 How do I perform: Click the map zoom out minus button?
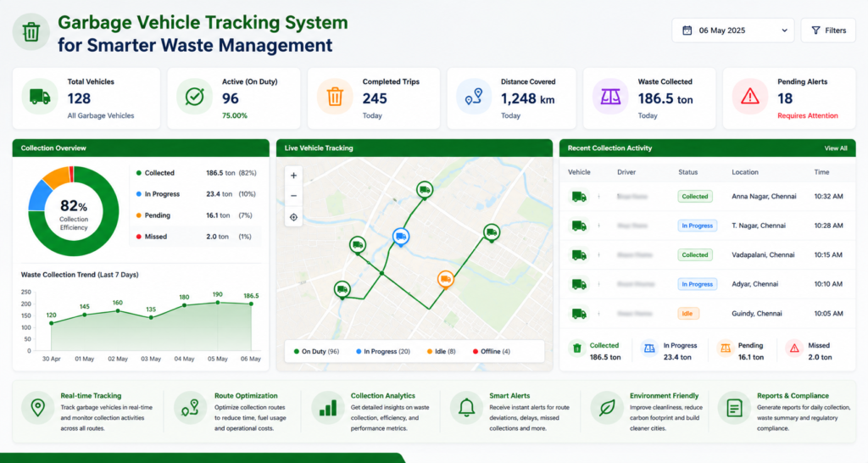click(x=293, y=196)
